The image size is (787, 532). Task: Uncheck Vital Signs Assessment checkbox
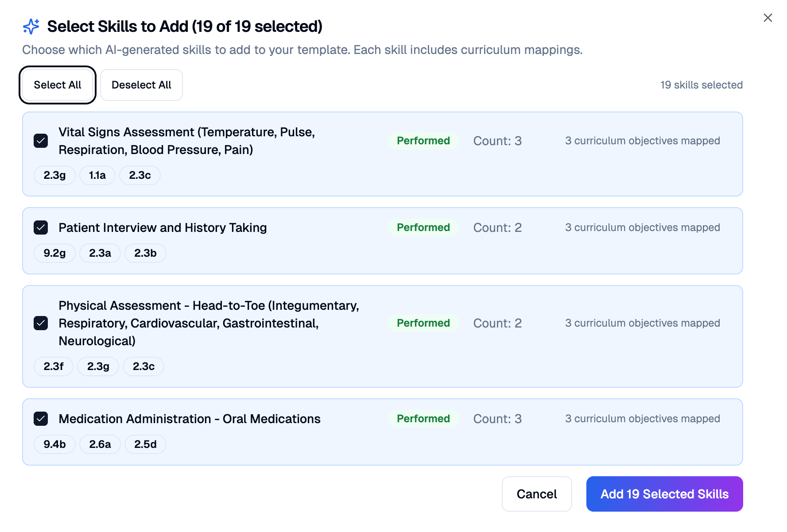(x=41, y=141)
